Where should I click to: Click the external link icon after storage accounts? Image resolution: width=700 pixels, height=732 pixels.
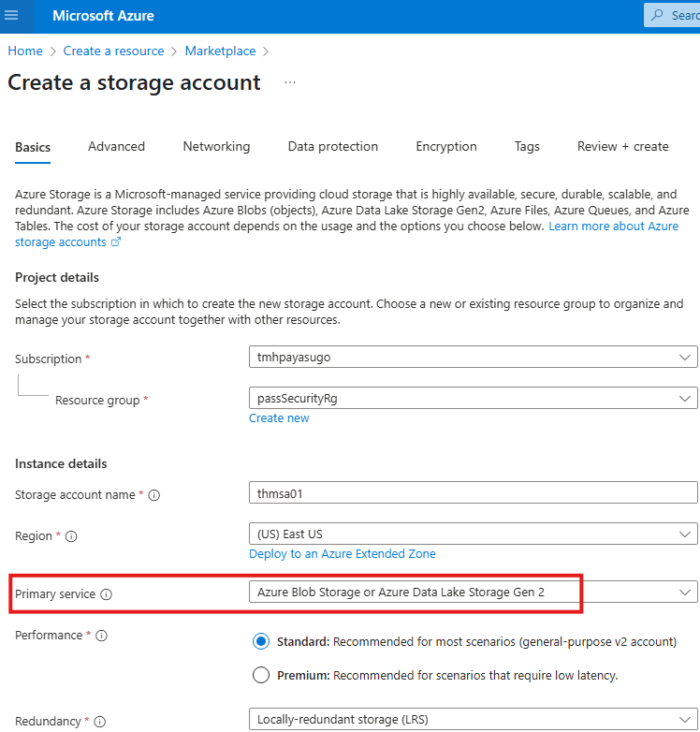[x=116, y=242]
